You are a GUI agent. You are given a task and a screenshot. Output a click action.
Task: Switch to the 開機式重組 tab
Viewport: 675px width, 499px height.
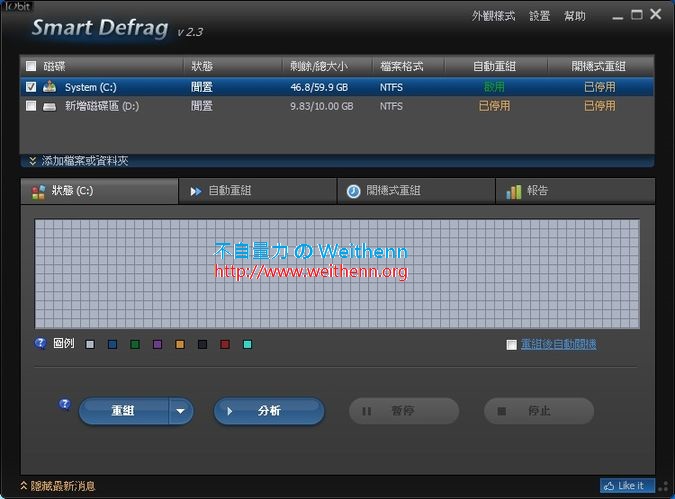416,191
